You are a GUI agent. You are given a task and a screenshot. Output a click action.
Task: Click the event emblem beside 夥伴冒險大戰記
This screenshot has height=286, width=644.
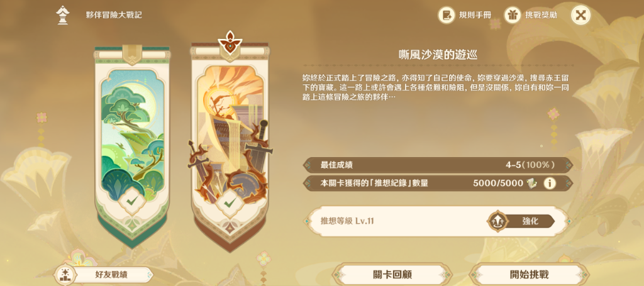coord(62,16)
